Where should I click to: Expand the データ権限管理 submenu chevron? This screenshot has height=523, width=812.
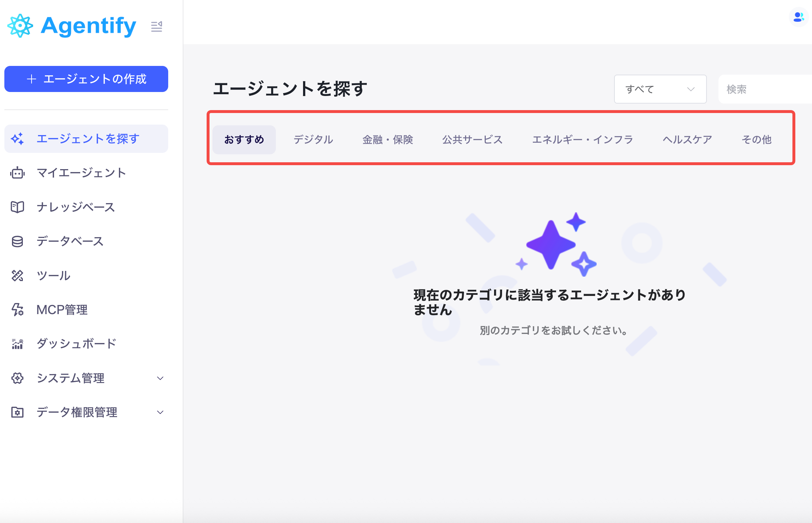[160, 412]
